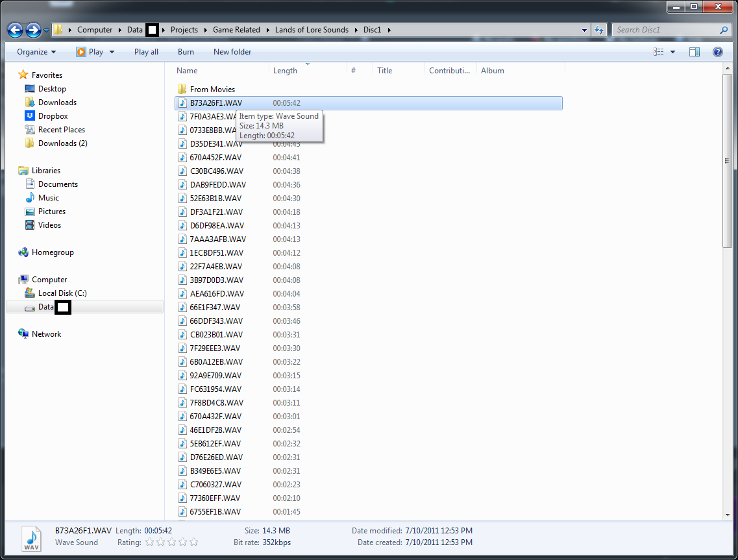The width and height of the screenshot is (738, 560).
Task: Open Downloads (2) in Favorites
Action: pyautogui.click(x=62, y=143)
